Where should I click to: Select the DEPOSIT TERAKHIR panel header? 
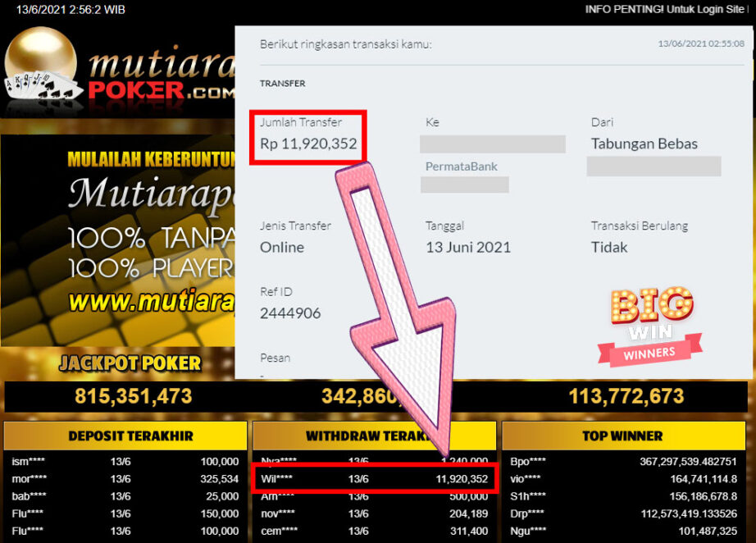click(125, 436)
